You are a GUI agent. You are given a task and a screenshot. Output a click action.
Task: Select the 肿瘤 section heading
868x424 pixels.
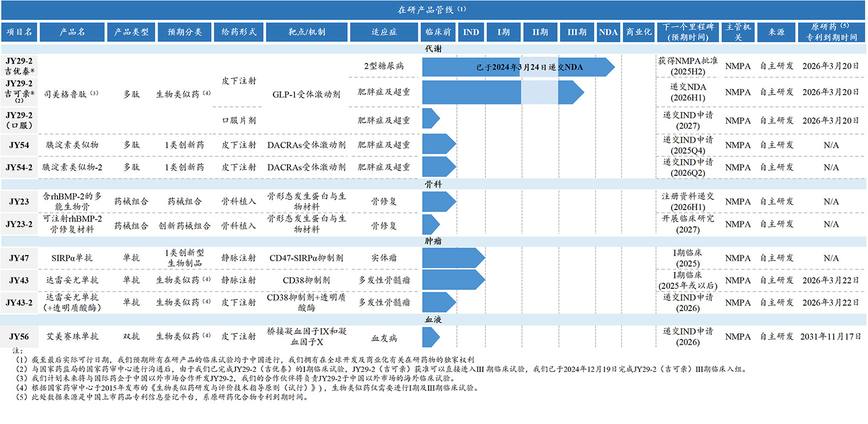click(433, 241)
